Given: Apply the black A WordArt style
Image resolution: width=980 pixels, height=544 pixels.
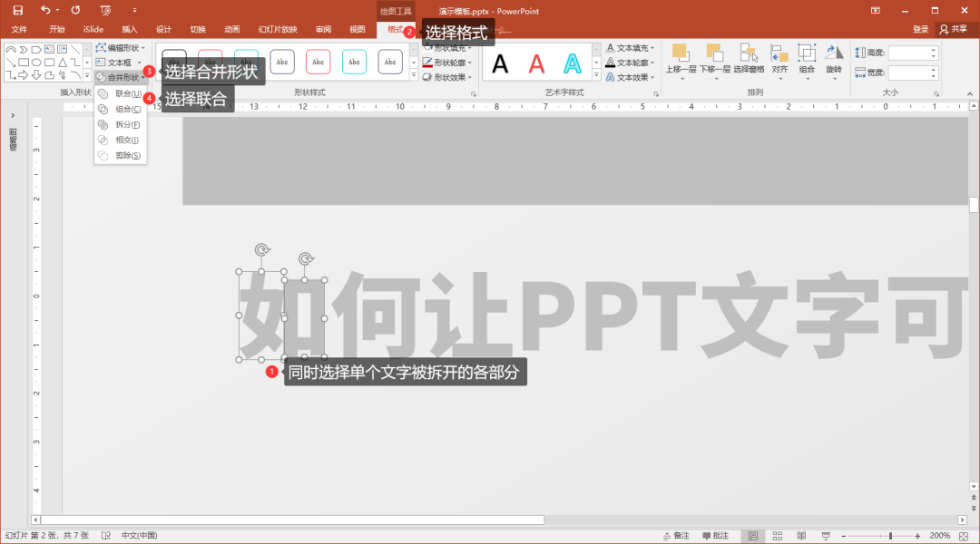Looking at the screenshot, I should tap(500, 63).
